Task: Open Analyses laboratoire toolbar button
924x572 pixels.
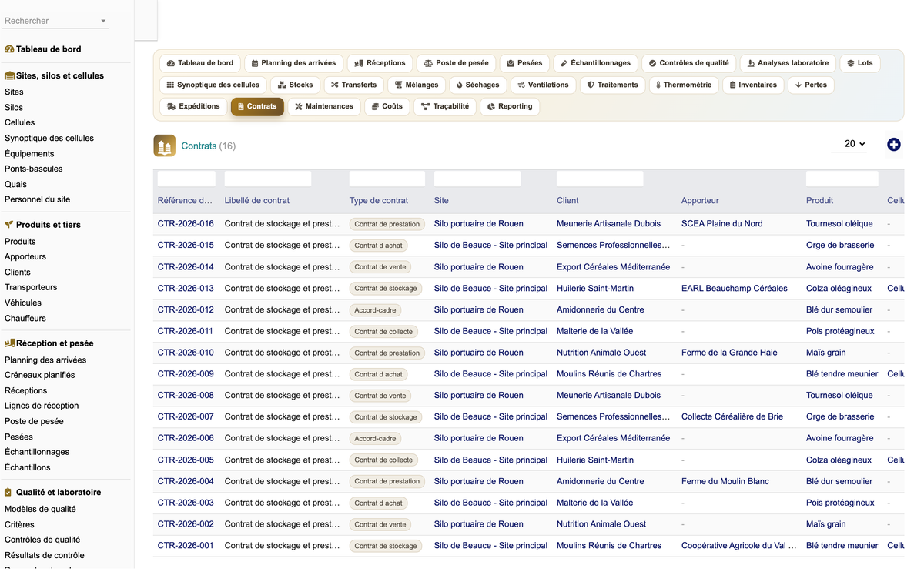Action: click(x=788, y=63)
